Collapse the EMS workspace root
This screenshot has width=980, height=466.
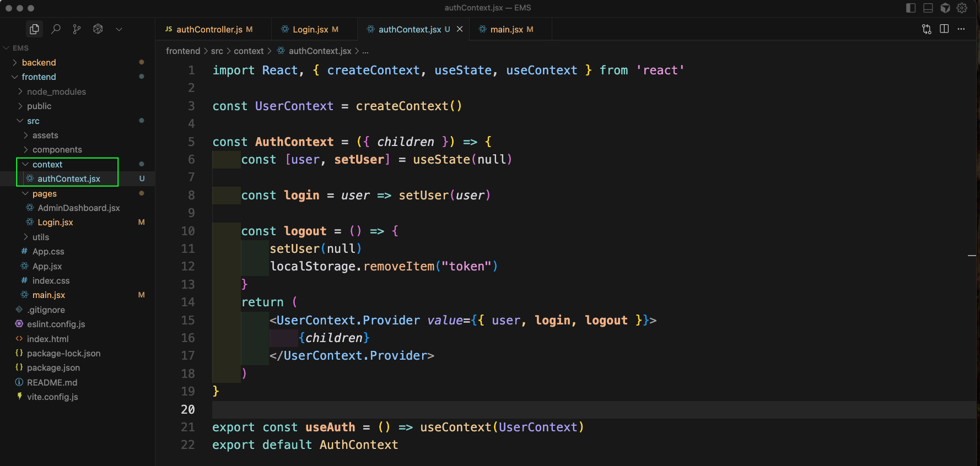click(x=7, y=48)
